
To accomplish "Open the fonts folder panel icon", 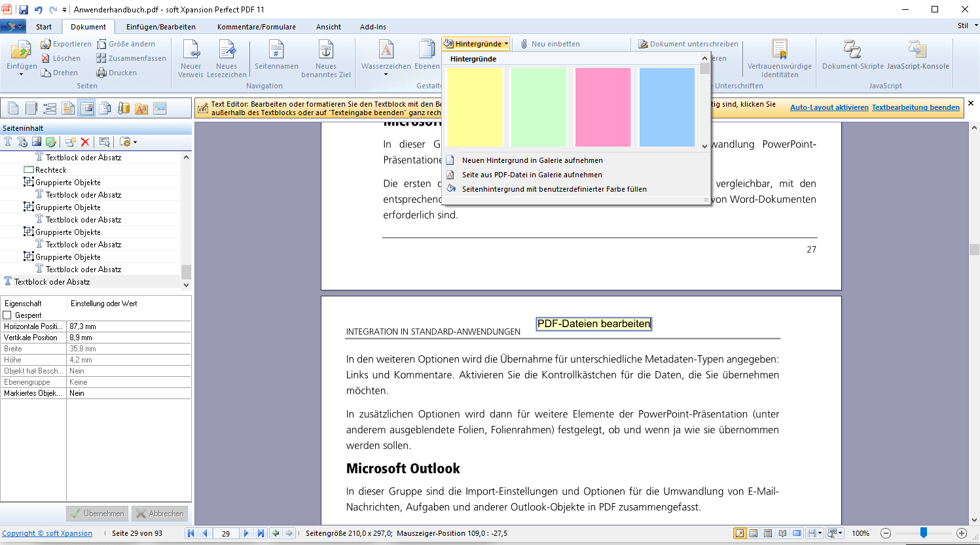I will coord(141,108).
